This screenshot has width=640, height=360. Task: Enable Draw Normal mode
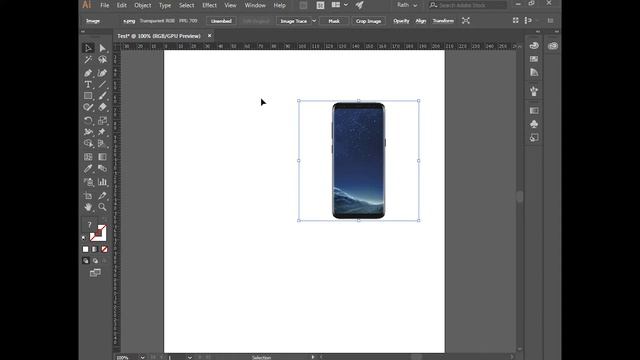[x=85, y=260]
